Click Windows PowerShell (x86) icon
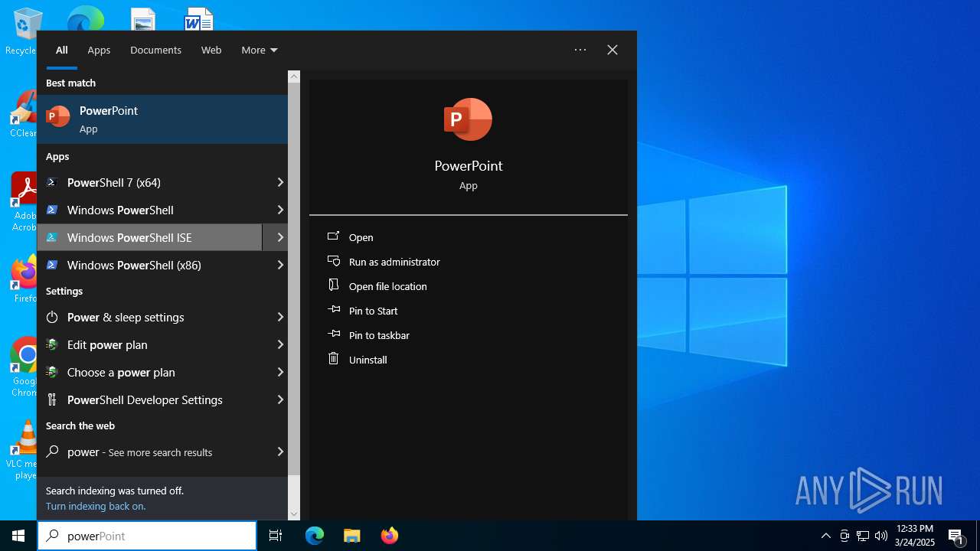 click(x=52, y=265)
